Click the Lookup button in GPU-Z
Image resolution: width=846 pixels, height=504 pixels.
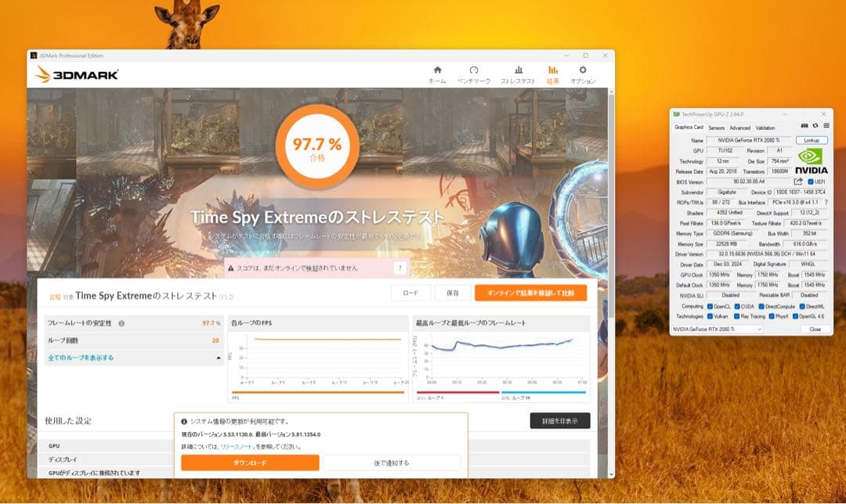point(812,140)
